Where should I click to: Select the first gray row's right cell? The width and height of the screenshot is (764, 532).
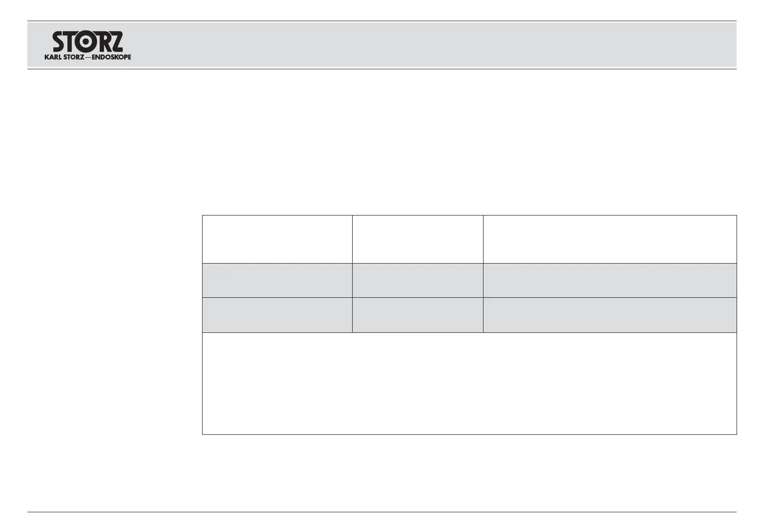[610, 280]
